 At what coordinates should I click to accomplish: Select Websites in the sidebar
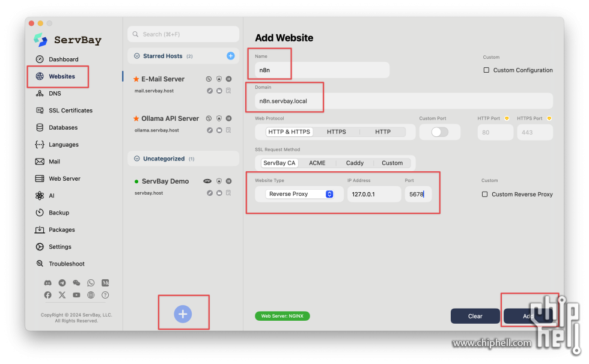point(55,76)
